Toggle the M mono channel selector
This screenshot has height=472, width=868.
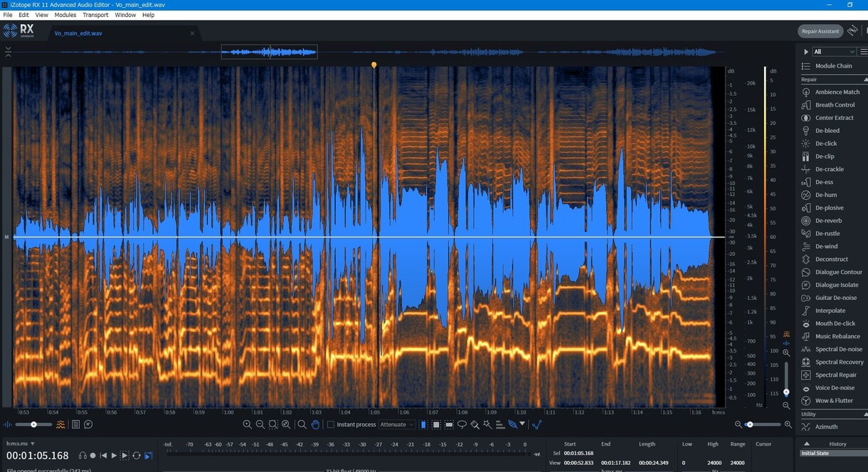[x=6, y=237]
